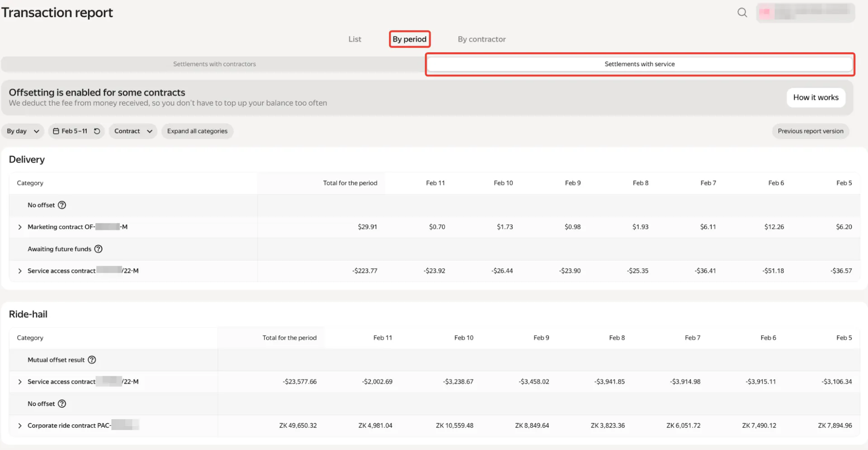Image resolution: width=868 pixels, height=450 pixels.
Task: Click -$3,941.85 Feb 8 value
Action: point(609,382)
